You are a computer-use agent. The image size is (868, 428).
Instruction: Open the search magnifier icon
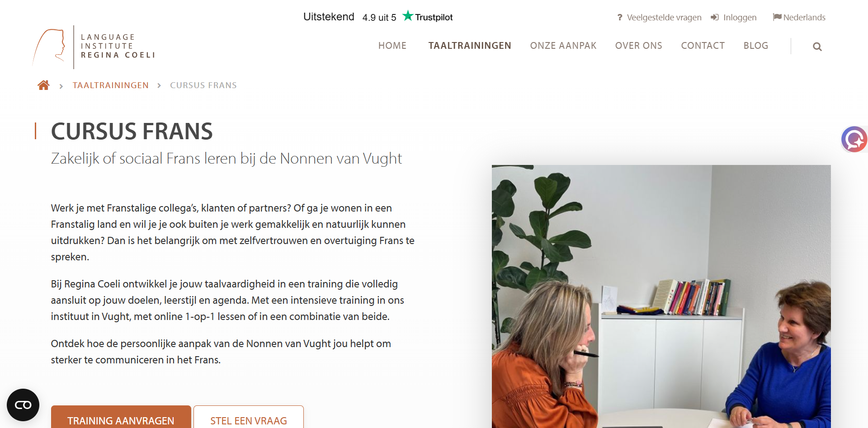pos(817,47)
